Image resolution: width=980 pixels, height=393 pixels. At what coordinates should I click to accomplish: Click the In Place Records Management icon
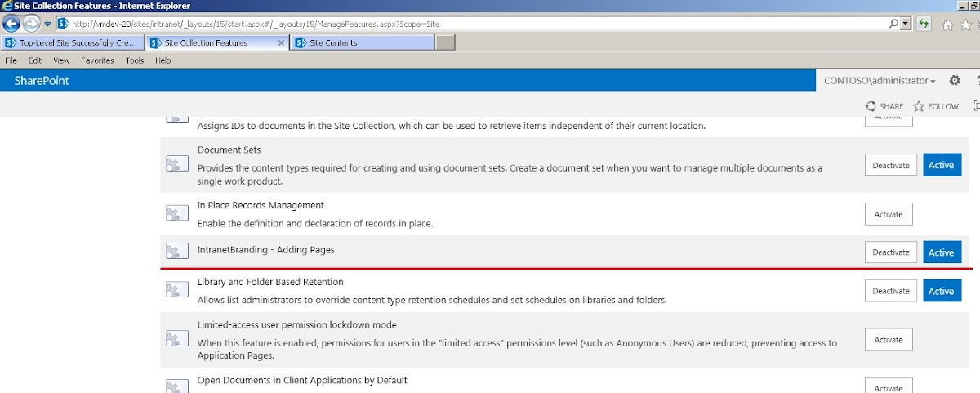coord(176,213)
